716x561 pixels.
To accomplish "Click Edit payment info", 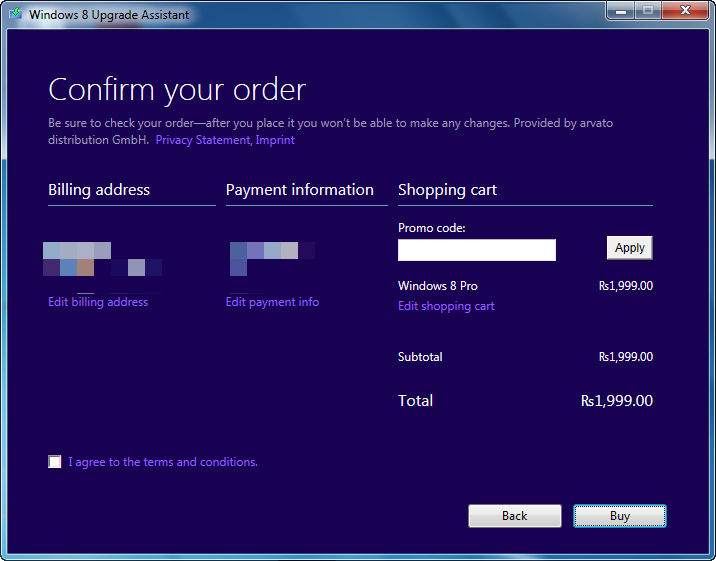I will 272,302.
